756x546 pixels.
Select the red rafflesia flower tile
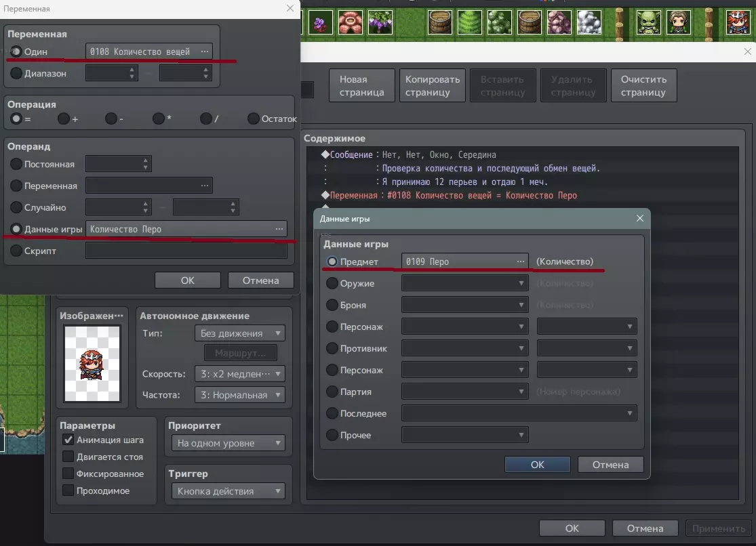pos(351,22)
